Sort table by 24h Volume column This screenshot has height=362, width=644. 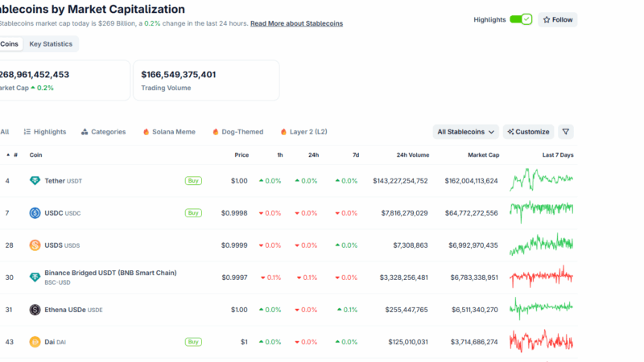pos(413,154)
